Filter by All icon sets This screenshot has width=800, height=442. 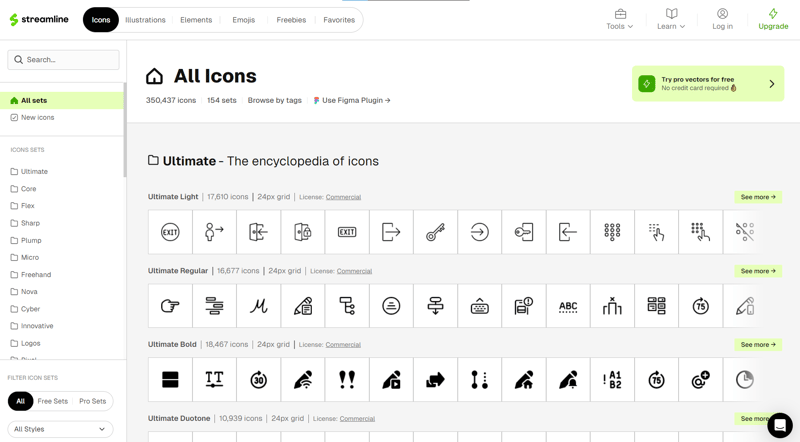coord(20,401)
